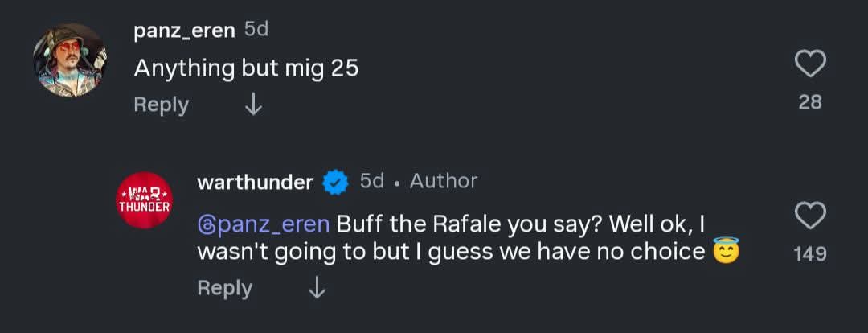Like panz_eren's comment with the heart
The image size is (868, 333).
pyautogui.click(x=809, y=64)
